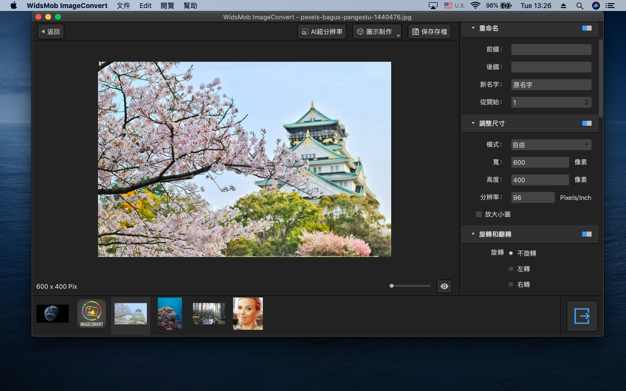Image resolution: width=626 pixels, height=391 pixels.
Task: Open Spotlight search magnifier icon
Action: click(579, 6)
